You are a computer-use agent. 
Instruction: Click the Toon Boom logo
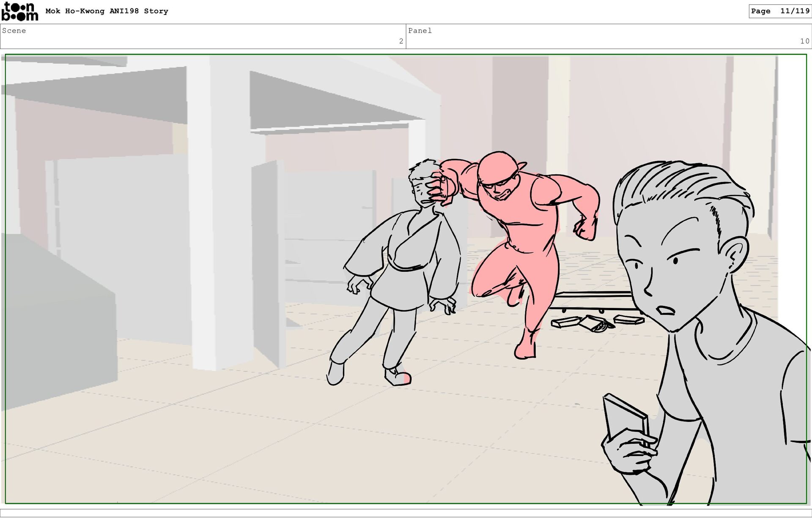[19, 11]
